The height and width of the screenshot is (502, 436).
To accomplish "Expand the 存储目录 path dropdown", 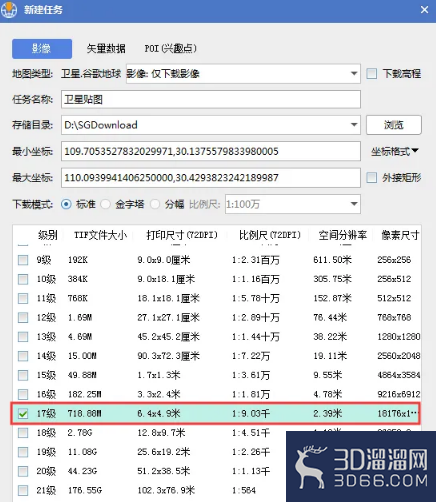I will click(354, 125).
